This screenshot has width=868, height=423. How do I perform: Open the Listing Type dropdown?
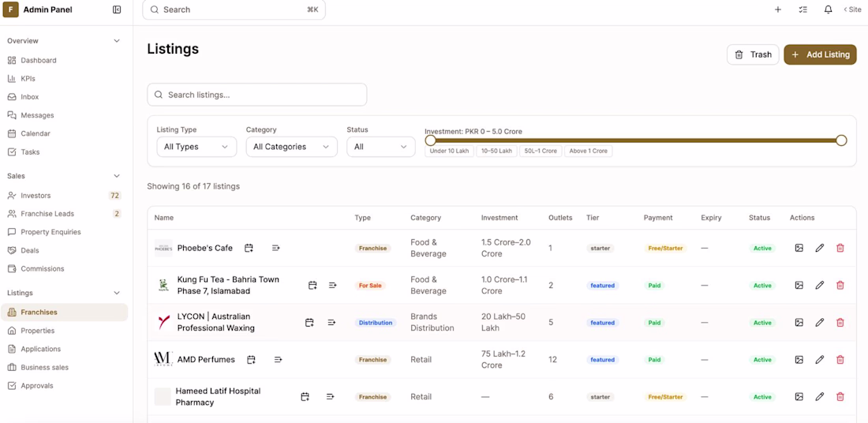196,147
